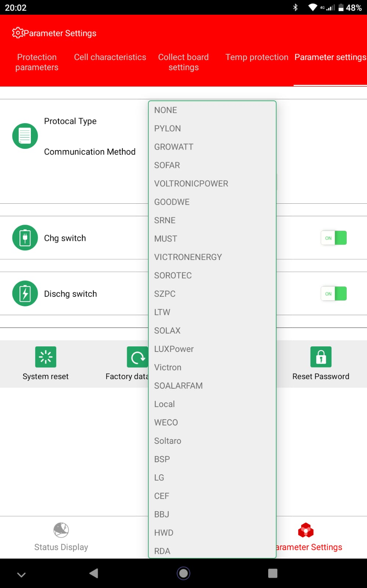Tap the Protocol Type document icon
The image size is (367, 588).
[25, 136]
